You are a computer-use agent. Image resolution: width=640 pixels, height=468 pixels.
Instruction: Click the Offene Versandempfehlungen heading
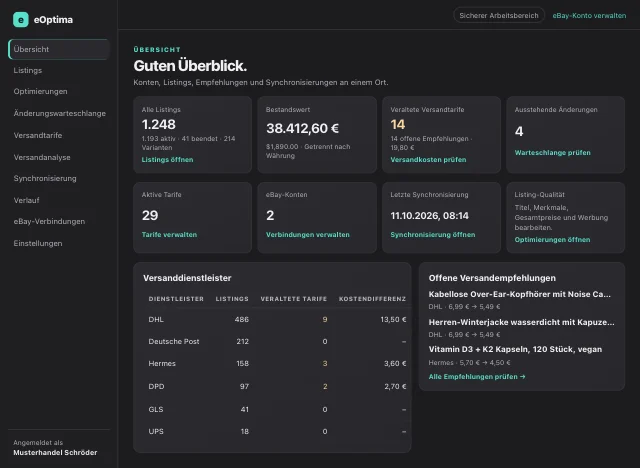pos(492,278)
